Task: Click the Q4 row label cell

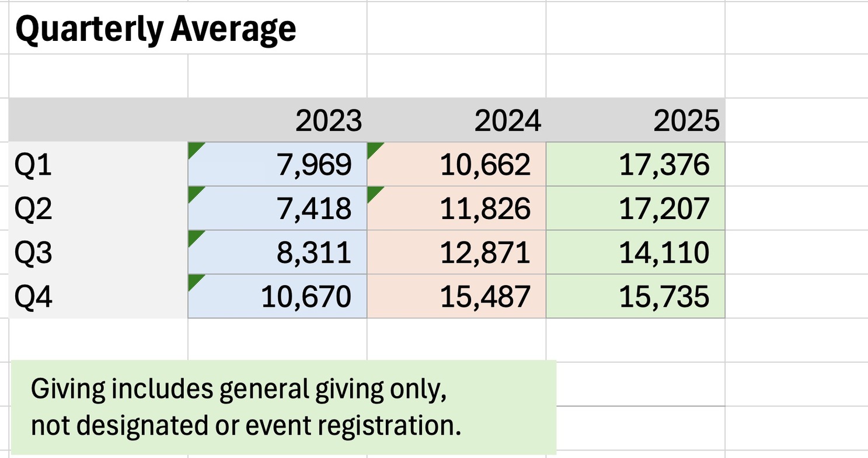Action: 98,297
